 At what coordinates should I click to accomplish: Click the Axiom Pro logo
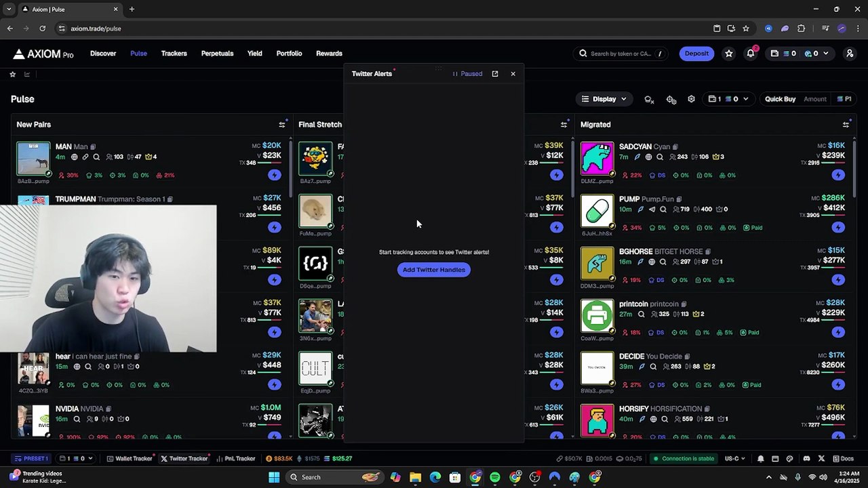tap(43, 54)
